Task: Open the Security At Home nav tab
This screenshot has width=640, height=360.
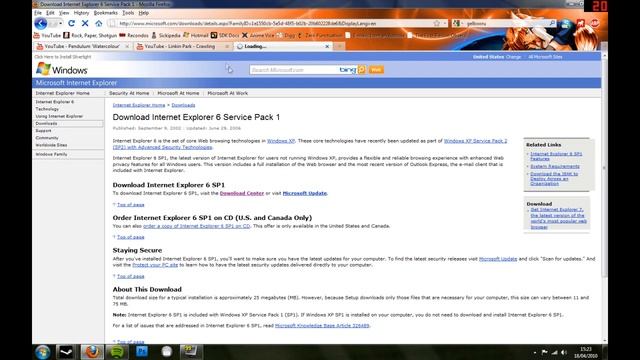Action: (x=129, y=93)
